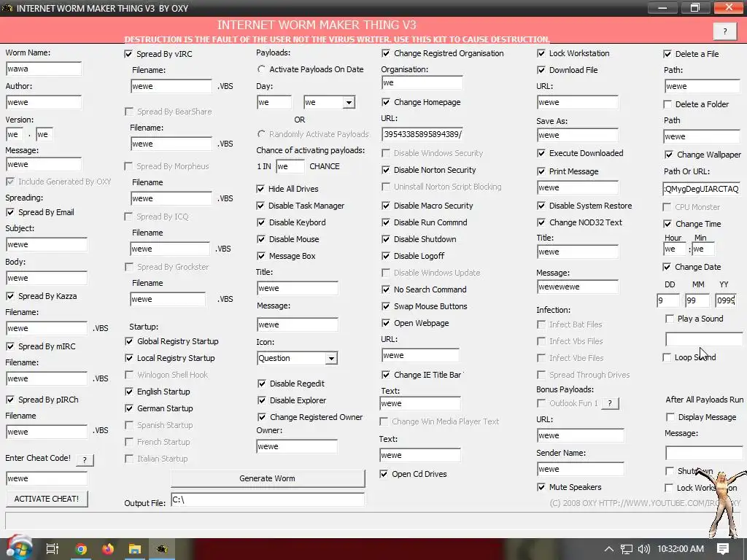Image resolution: width=747 pixels, height=560 pixels.
Task: Click the Hour field under Change Time
Action: (675, 249)
